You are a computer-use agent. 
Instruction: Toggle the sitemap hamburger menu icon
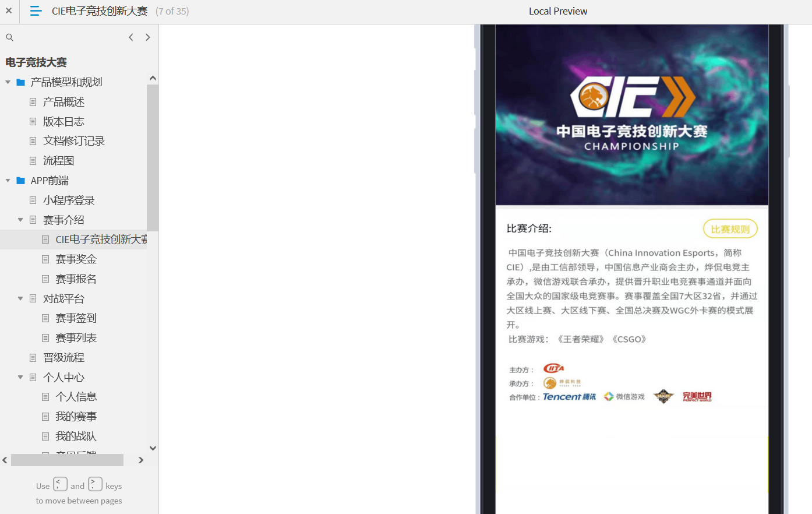click(36, 10)
